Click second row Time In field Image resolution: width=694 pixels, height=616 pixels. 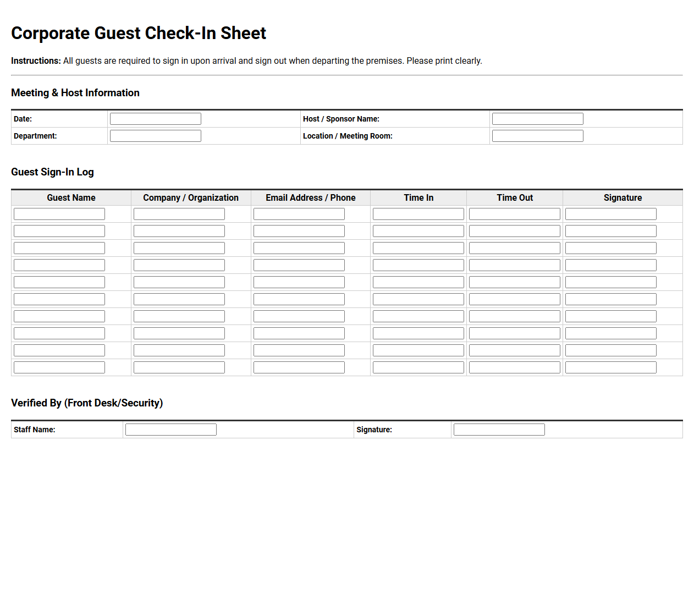[418, 231]
